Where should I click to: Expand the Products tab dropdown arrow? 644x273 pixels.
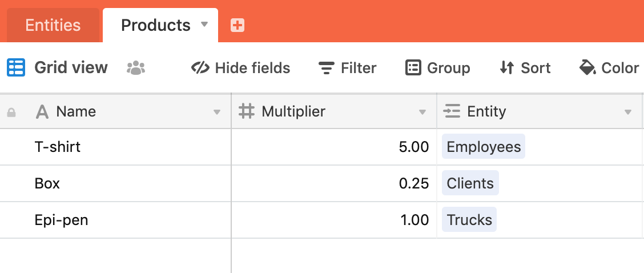click(204, 24)
